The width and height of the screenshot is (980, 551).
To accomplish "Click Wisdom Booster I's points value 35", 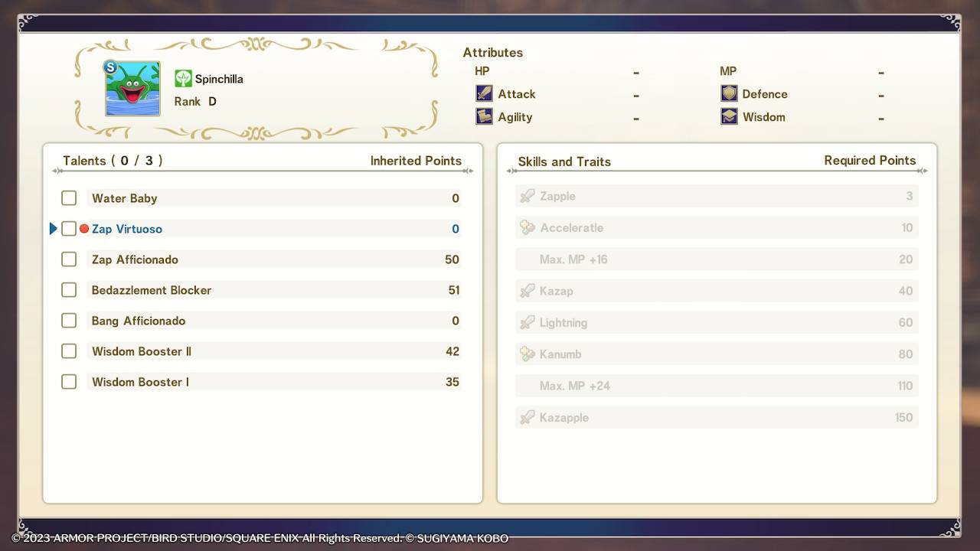I will coord(452,382).
